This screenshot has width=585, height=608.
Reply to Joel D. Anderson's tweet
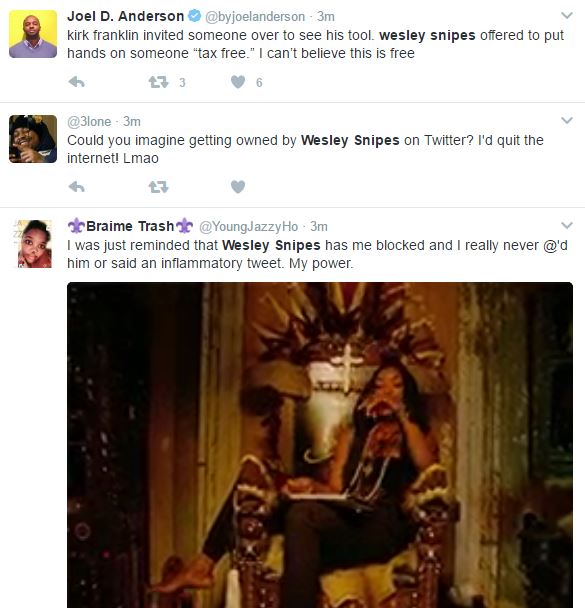click(76, 82)
